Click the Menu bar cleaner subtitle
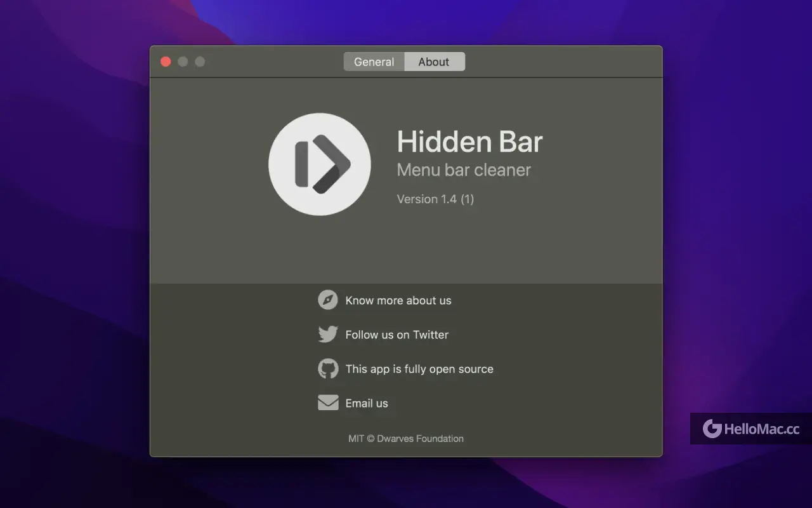 pos(464,170)
